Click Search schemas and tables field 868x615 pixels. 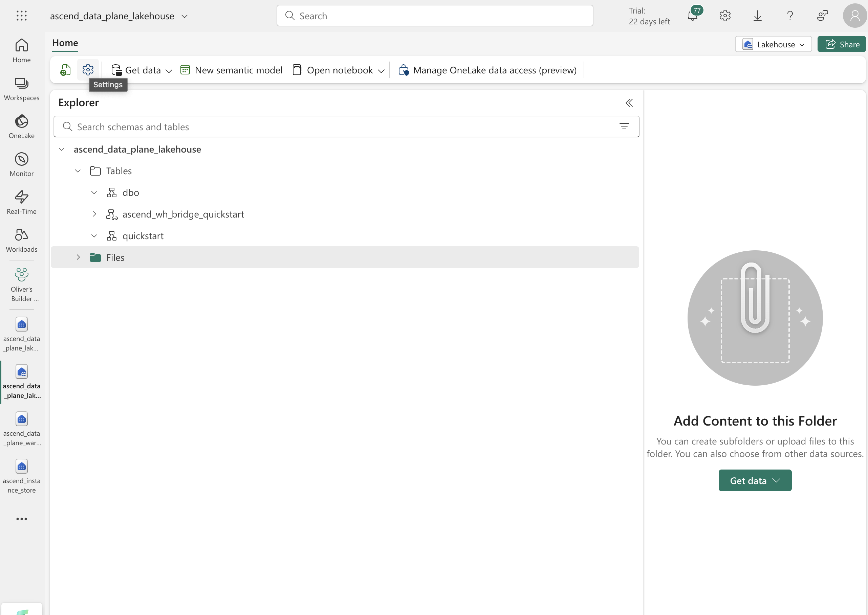(x=346, y=127)
